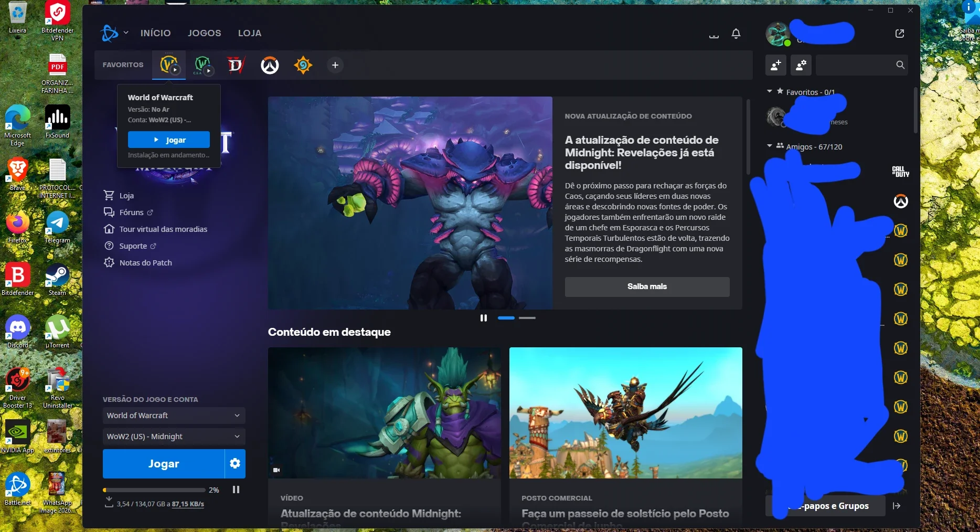This screenshot has height=532, width=980.
Task: Select Diablo in favorites bar
Action: coord(236,65)
